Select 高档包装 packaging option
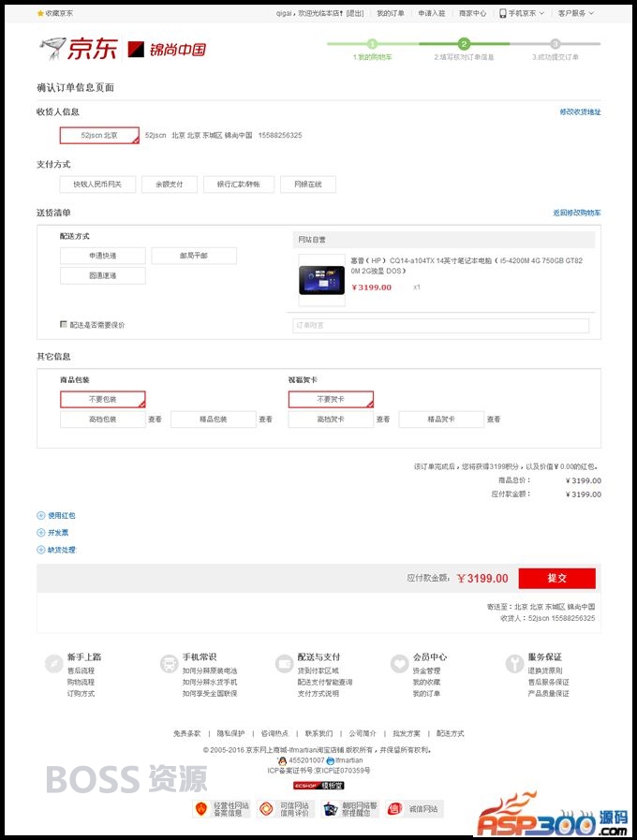 [103, 419]
